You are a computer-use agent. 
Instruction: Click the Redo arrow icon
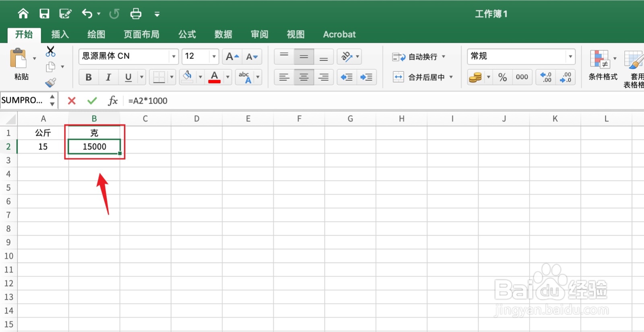point(114,14)
